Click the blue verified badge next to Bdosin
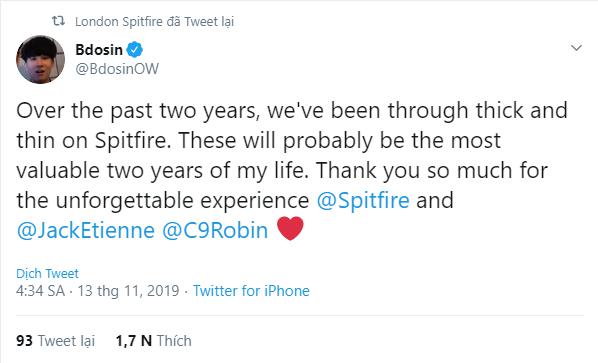Image resolution: width=598 pixels, height=363 pixels. [x=134, y=50]
